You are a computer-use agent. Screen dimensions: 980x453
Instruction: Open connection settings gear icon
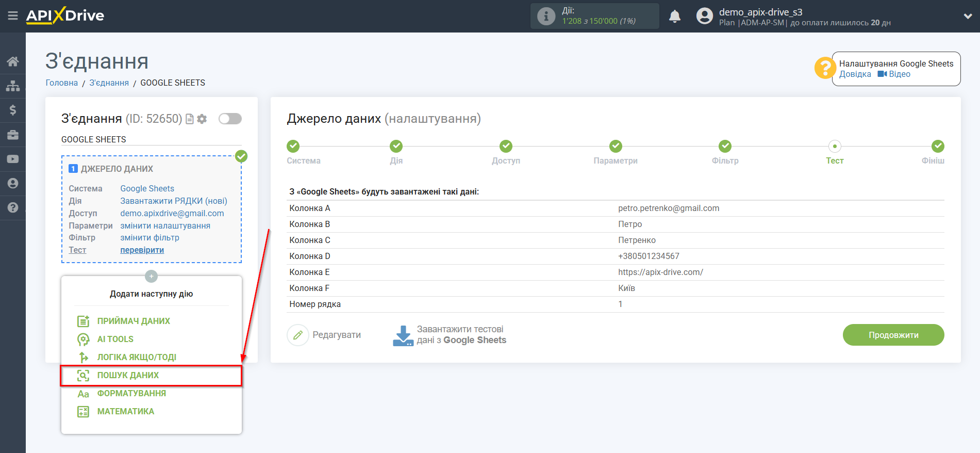pyautogui.click(x=202, y=119)
